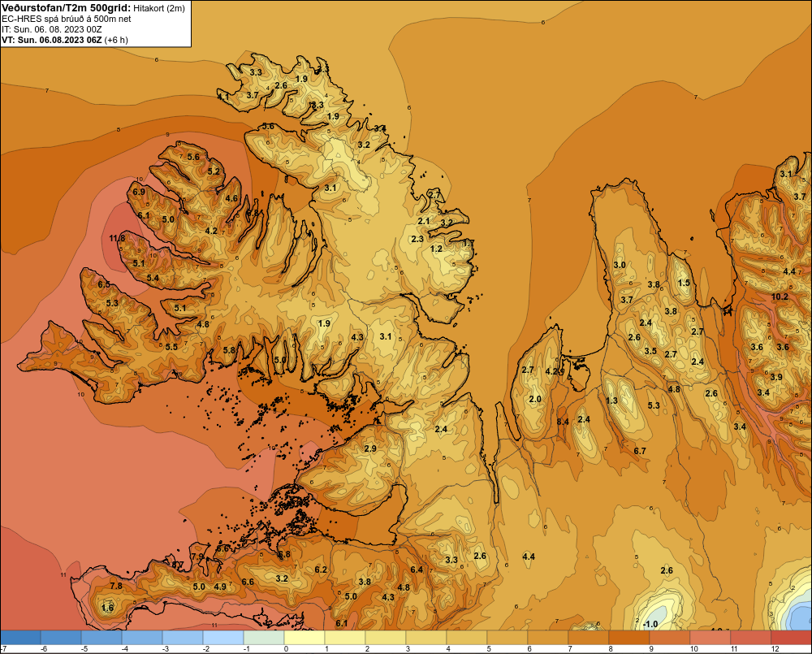This screenshot has height=654, width=812.
Task: Click the 1.5 temperature value
Action: [684, 283]
